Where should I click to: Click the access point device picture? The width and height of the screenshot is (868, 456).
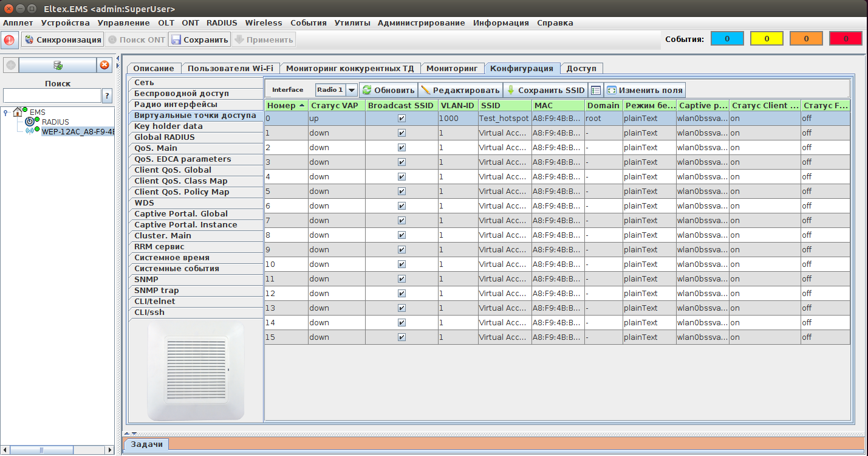click(196, 370)
